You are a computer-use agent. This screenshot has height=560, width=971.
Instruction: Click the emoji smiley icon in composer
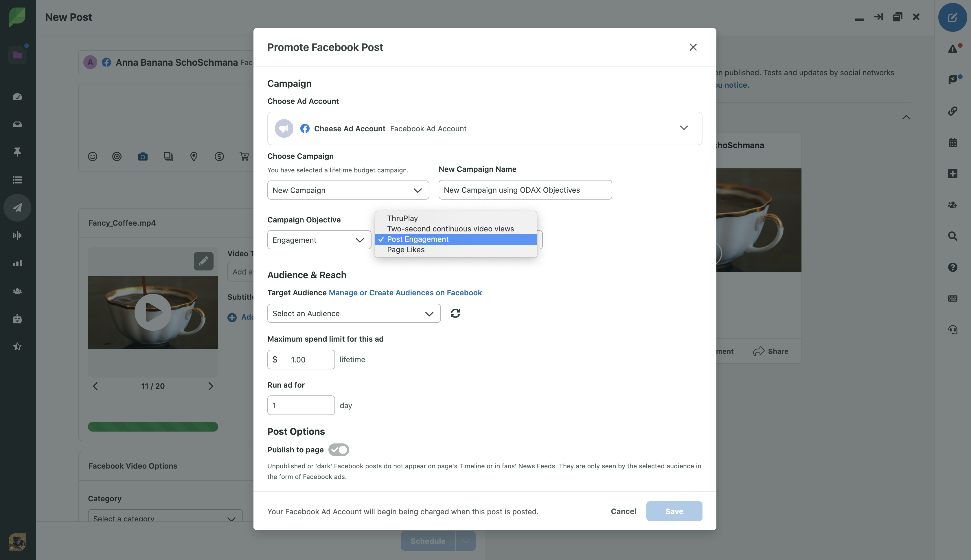(92, 156)
